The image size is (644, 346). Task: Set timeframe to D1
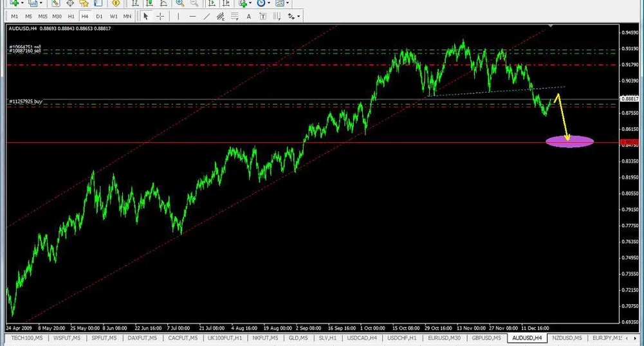(99, 17)
